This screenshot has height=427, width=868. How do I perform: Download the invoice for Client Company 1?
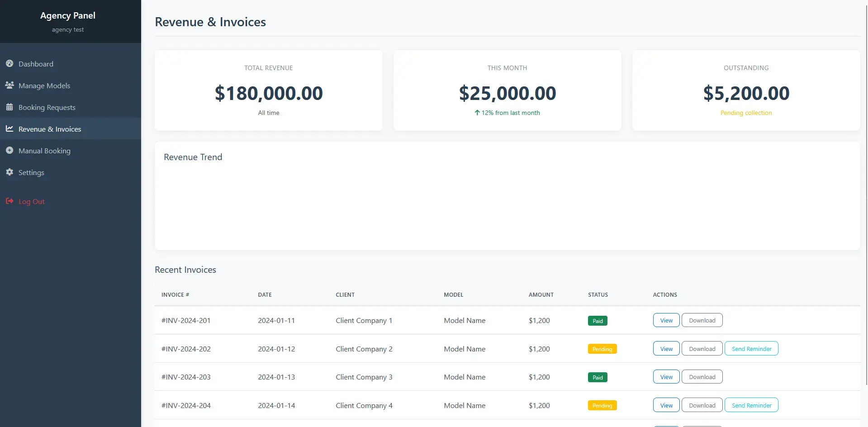click(x=702, y=320)
